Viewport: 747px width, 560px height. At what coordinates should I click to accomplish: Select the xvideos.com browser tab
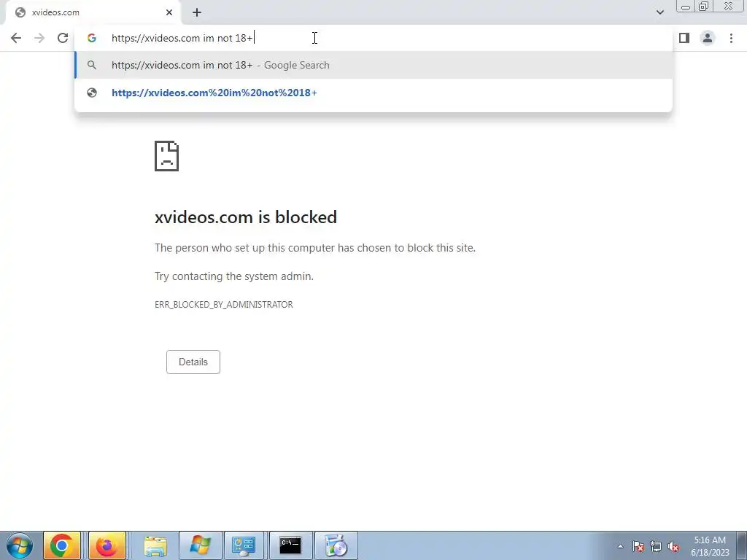93,12
